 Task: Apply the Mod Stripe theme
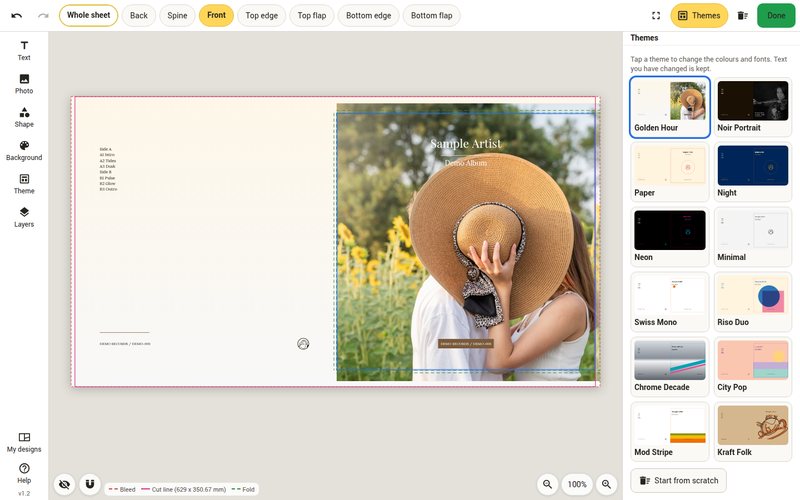[x=669, y=432]
